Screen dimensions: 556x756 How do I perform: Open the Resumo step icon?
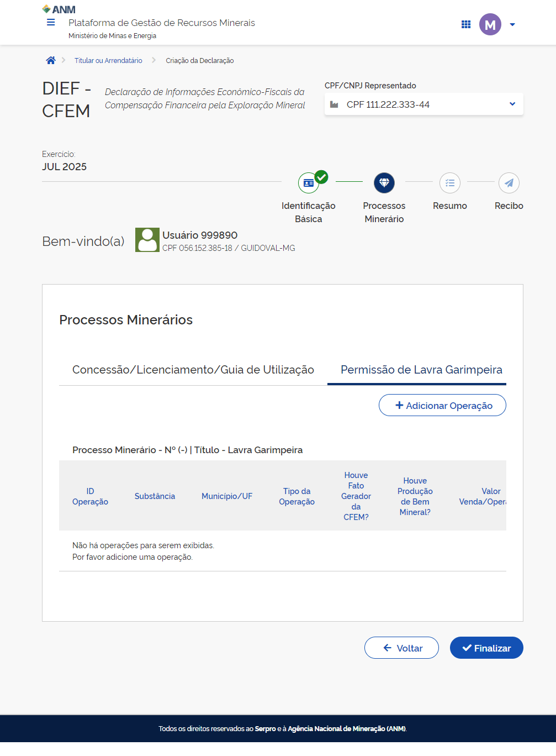(x=450, y=183)
